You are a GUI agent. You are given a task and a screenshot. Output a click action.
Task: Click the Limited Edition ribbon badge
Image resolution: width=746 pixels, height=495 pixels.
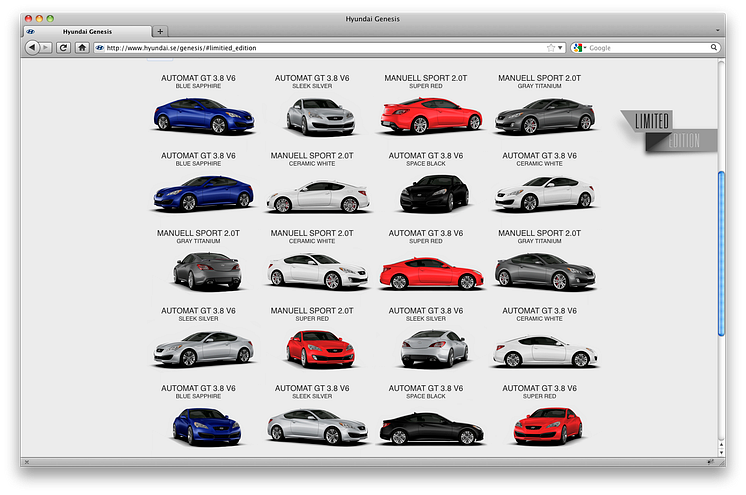click(x=668, y=131)
